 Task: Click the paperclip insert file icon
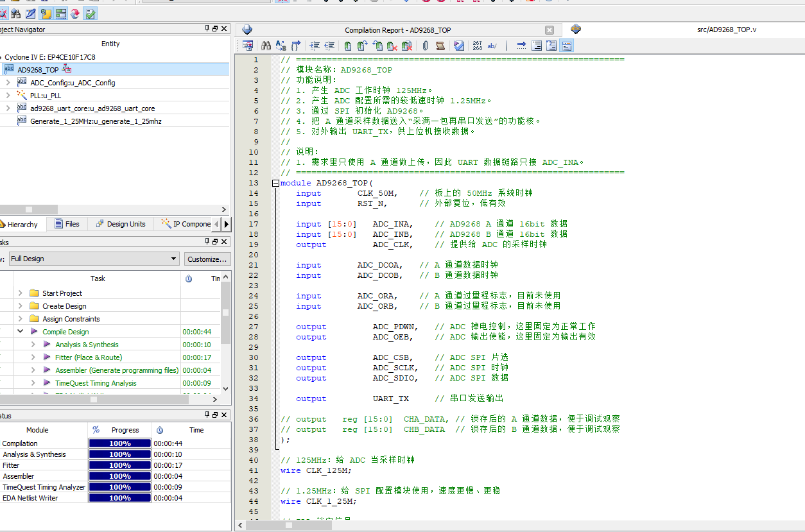tap(425, 46)
